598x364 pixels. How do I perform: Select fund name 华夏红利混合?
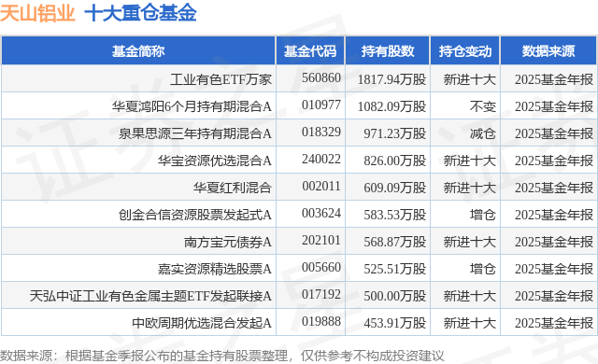click(233, 188)
